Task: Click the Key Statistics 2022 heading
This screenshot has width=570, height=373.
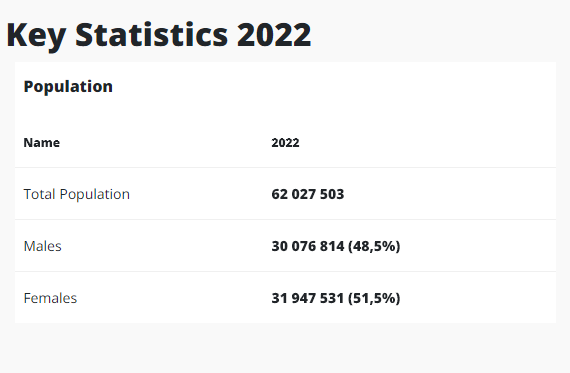Action: pos(159,36)
